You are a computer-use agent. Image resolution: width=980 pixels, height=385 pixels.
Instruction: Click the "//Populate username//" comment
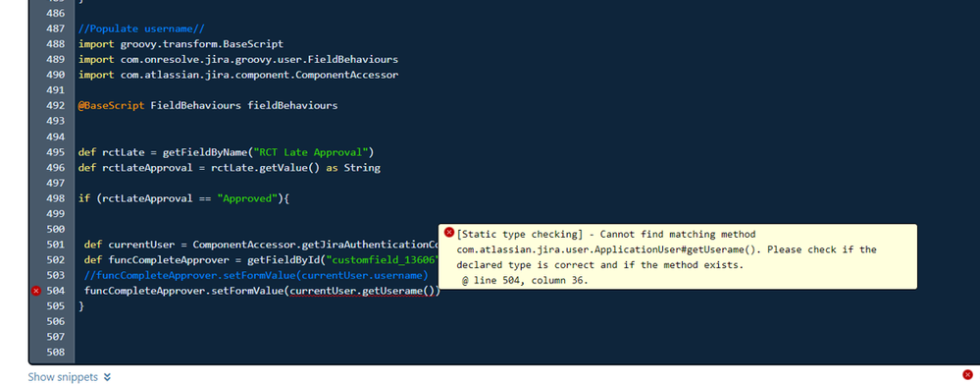pos(141,28)
